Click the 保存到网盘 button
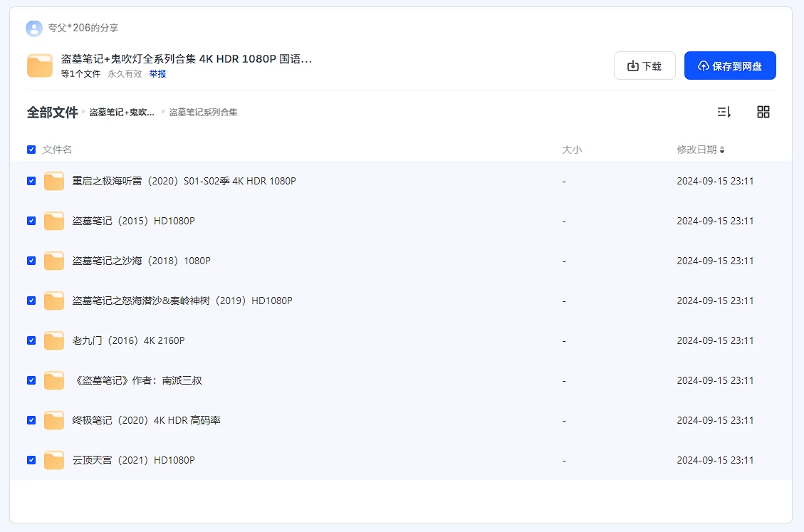The height and width of the screenshot is (532, 804). click(x=729, y=66)
